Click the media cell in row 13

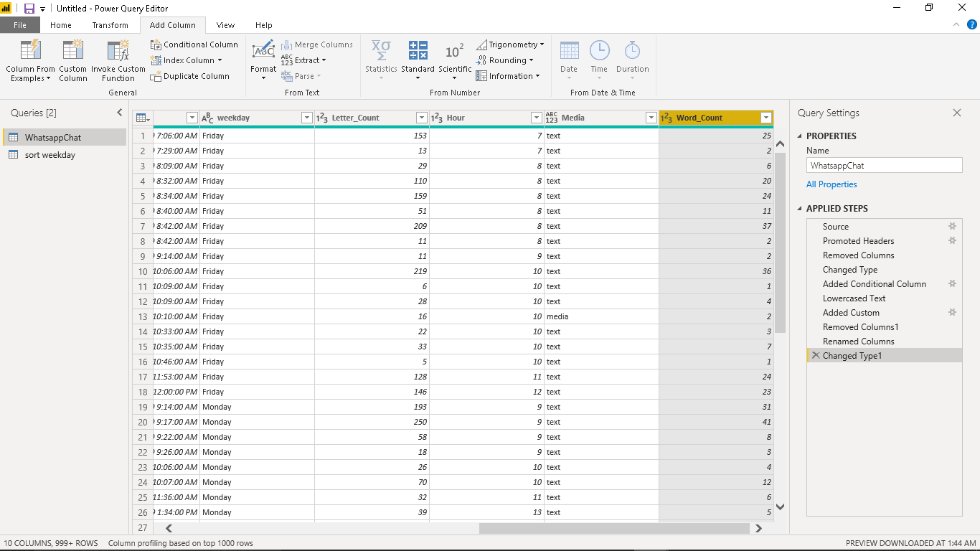[x=601, y=316]
